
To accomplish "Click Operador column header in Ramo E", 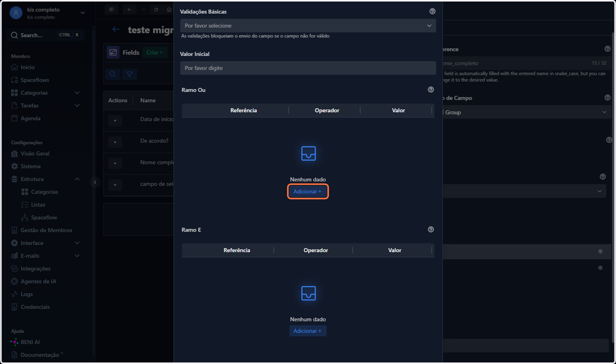I will coord(316,250).
